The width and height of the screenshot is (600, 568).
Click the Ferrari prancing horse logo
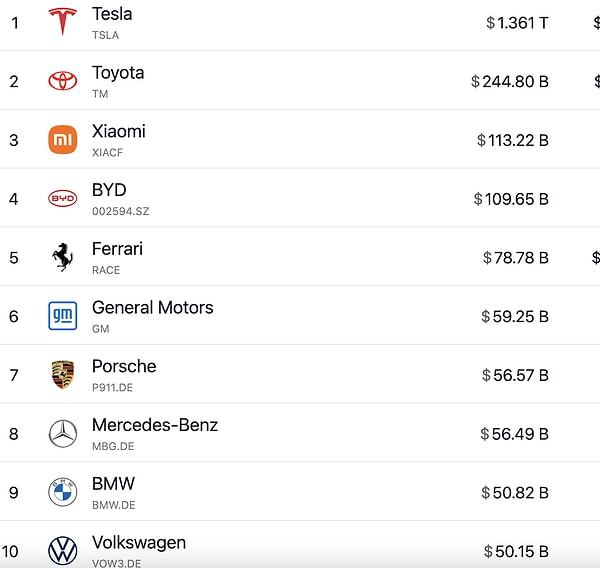(x=63, y=257)
